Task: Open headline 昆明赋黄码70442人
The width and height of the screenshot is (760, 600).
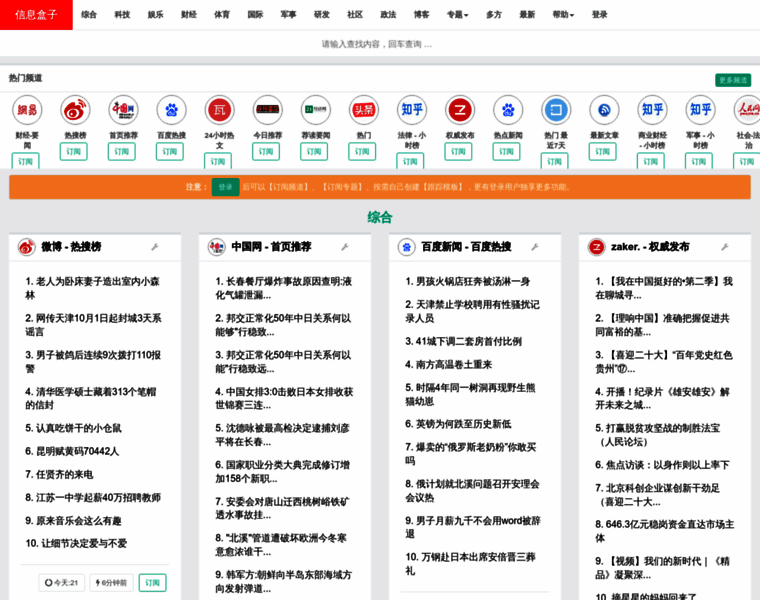Action: tap(72, 451)
